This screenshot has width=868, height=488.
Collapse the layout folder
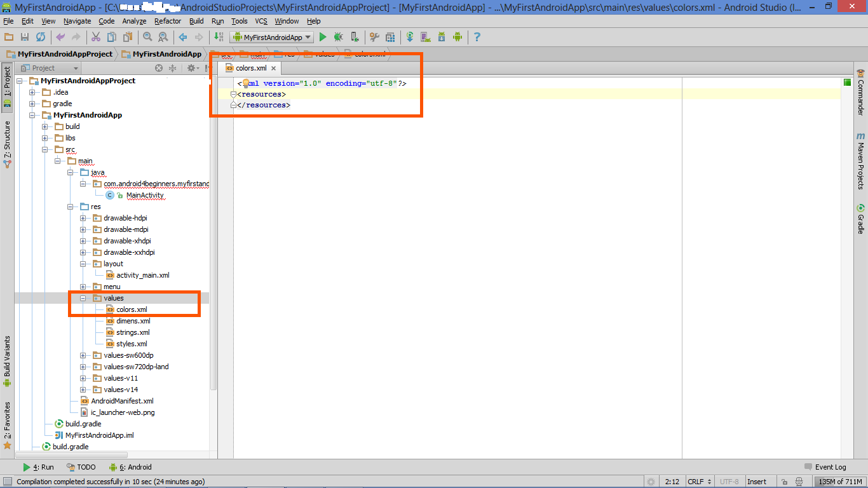click(x=83, y=264)
